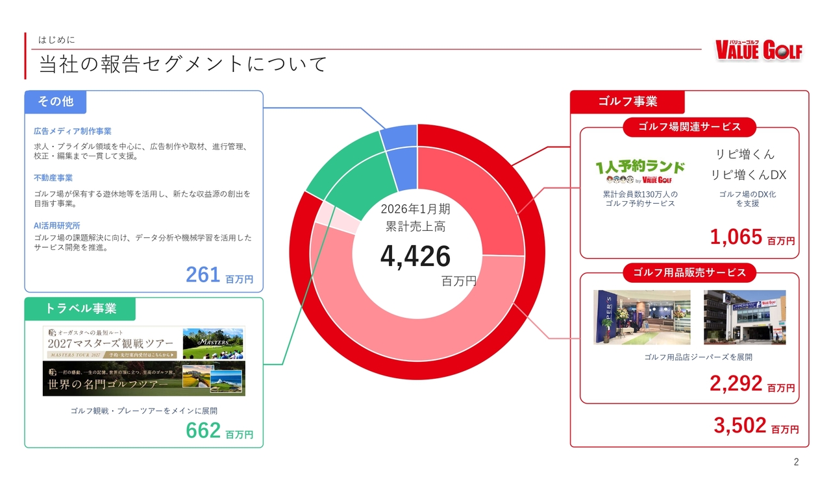The image size is (831, 504).
Task: Click the 累計売上高 label
Action: click(415, 226)
